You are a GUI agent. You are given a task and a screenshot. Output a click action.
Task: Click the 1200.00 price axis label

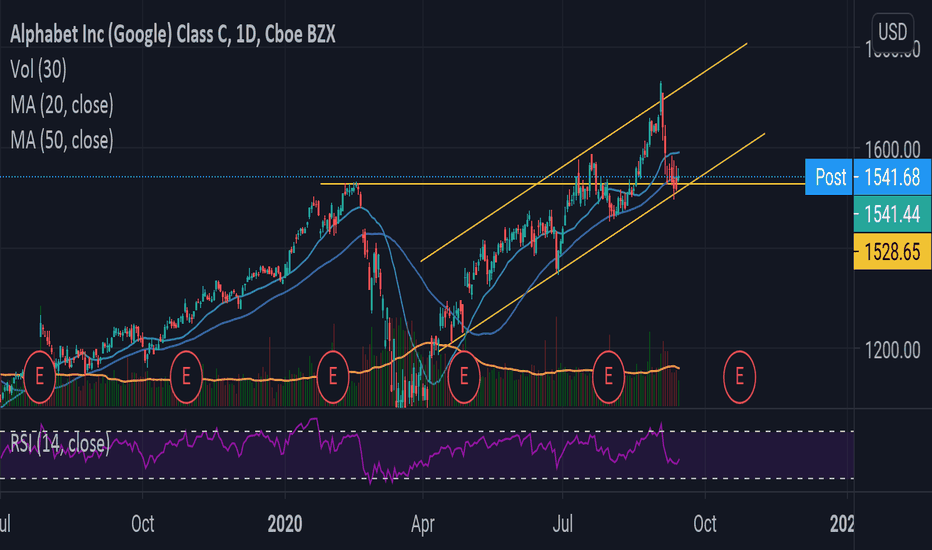coord(892,350)
